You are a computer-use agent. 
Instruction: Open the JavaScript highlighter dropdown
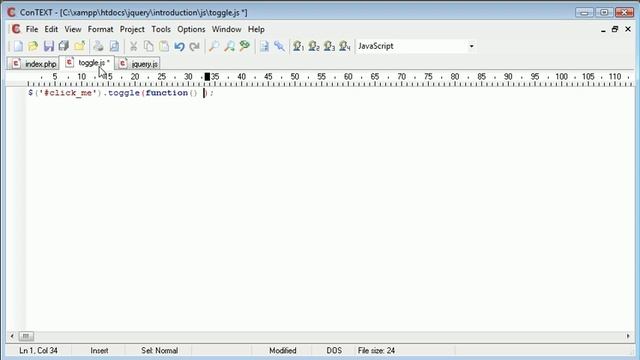[x=471, y=46]
